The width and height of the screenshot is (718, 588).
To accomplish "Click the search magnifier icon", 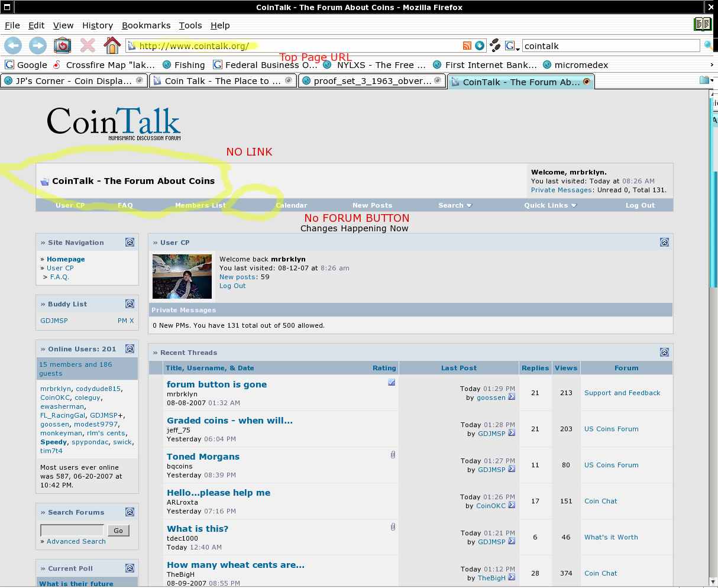I will tap(707, 46).
